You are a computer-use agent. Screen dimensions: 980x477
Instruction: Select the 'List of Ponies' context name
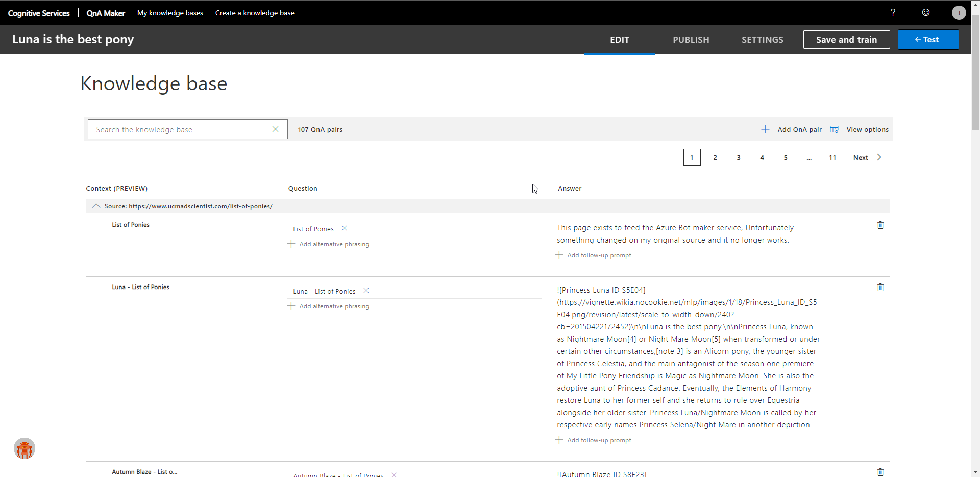(x=131, y=225)
